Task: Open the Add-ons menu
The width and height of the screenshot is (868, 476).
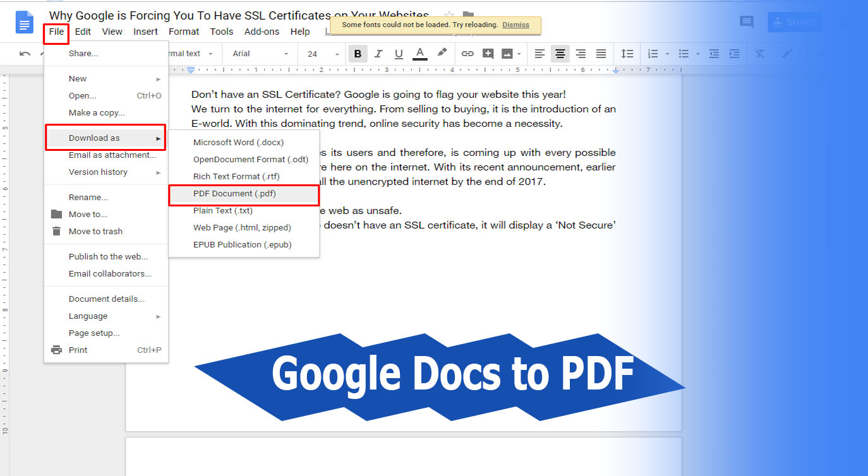Action: (262, 31)
